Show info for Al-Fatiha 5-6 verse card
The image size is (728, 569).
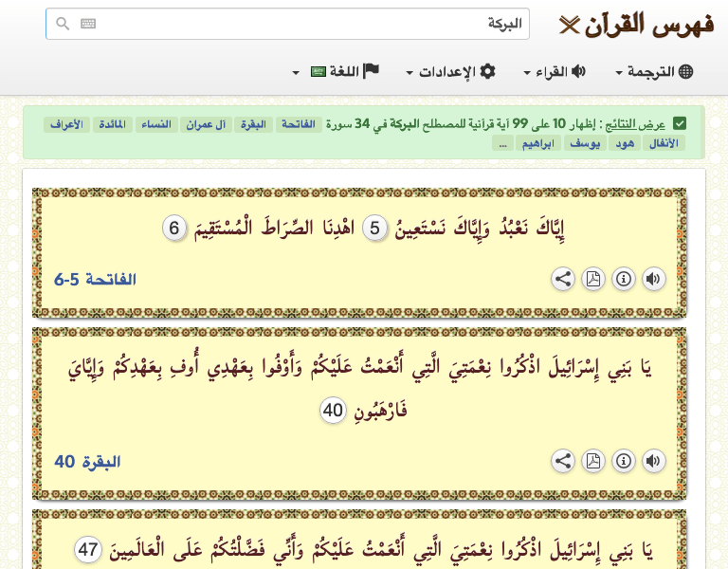point(624,279)
